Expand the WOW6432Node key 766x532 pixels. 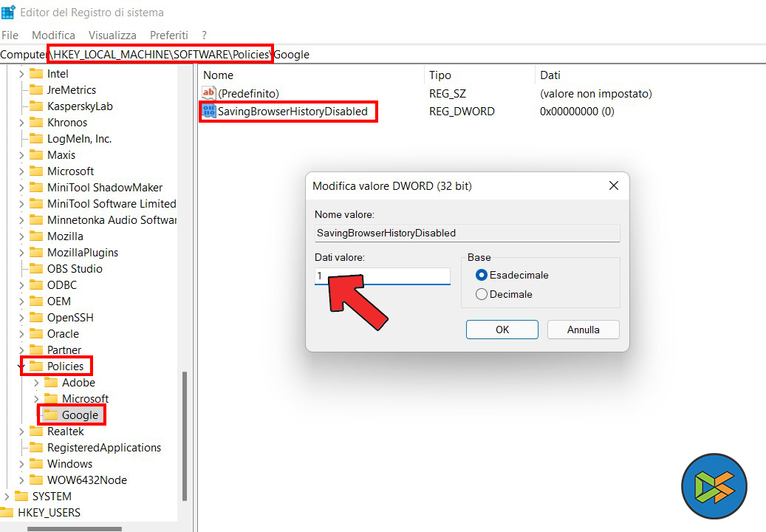tap(21, 480)
